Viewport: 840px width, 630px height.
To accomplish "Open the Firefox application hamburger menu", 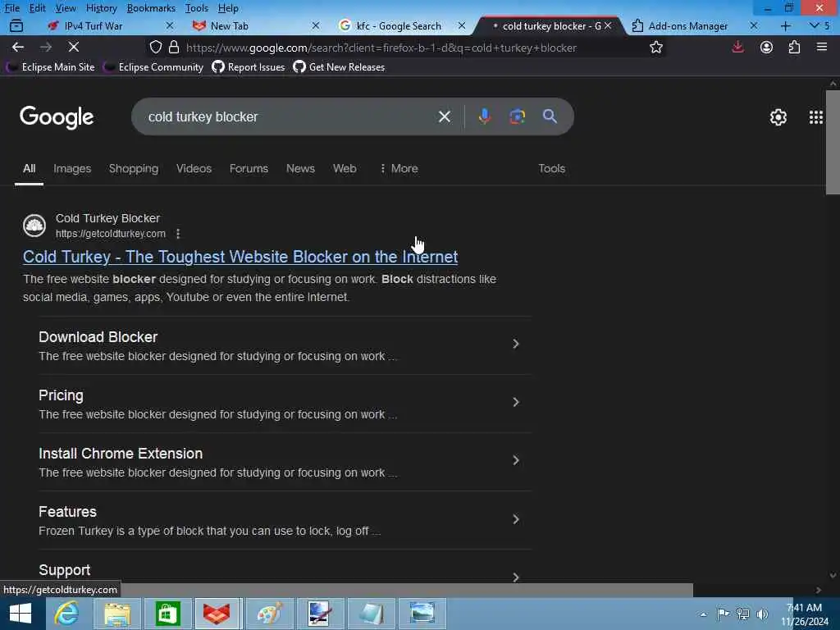I will (x=822, y=47).
